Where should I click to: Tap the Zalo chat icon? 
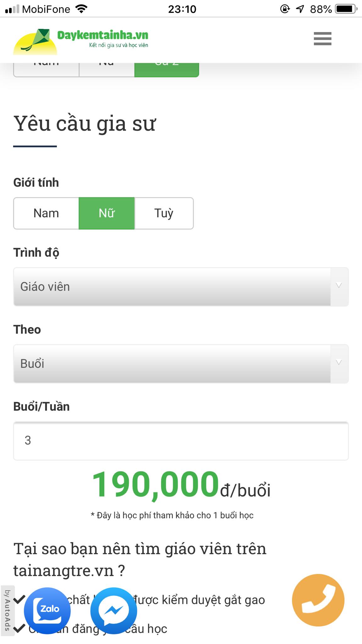tap(47, 610)
